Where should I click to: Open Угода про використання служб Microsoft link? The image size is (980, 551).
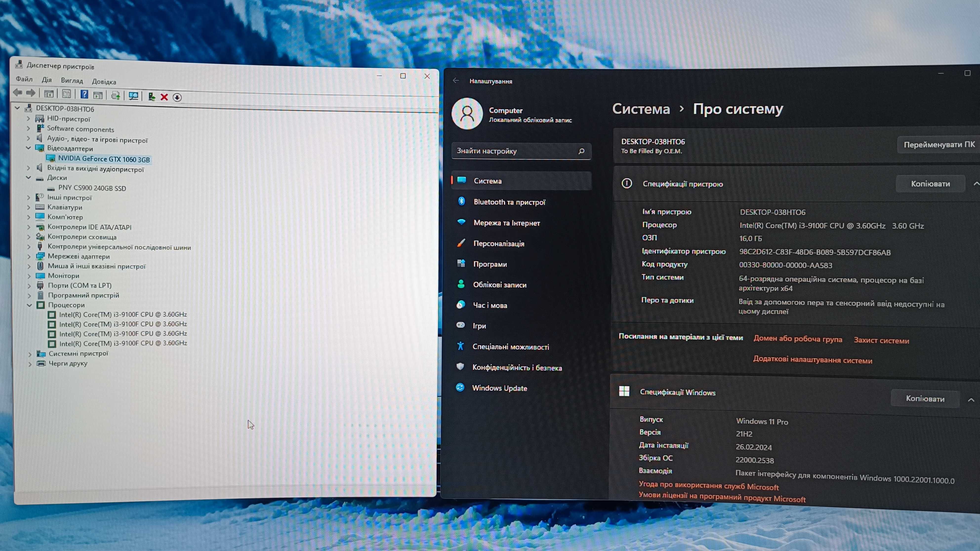(x=708, y=486)
